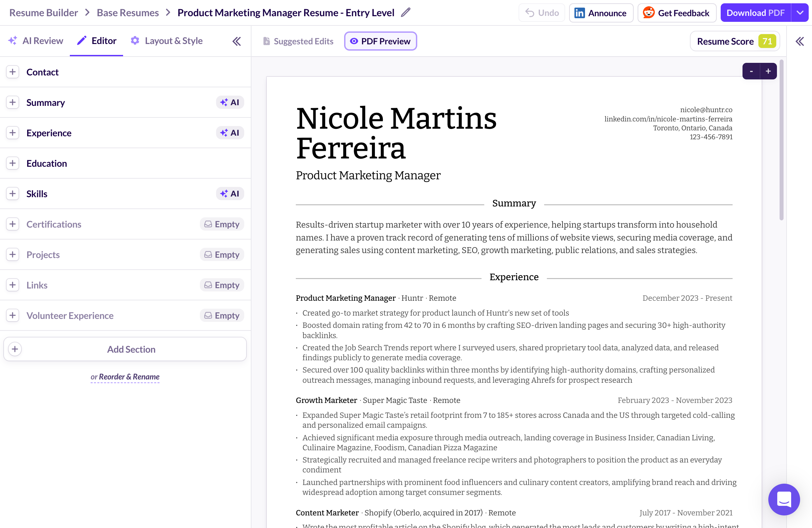Image resolution: width=812 pixels, height=528 pixels.
Task: Open the chat support bubble
Action: coord(784,499)
